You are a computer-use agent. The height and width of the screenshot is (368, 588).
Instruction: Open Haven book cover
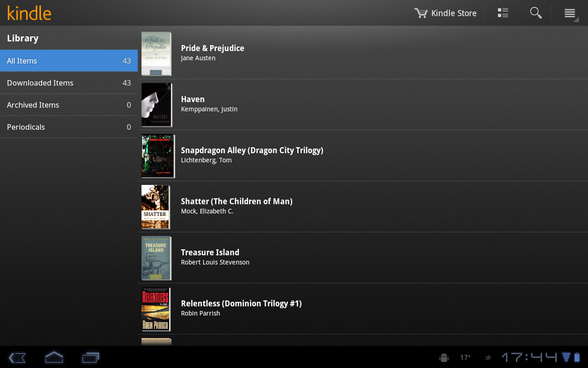[157, 105]
